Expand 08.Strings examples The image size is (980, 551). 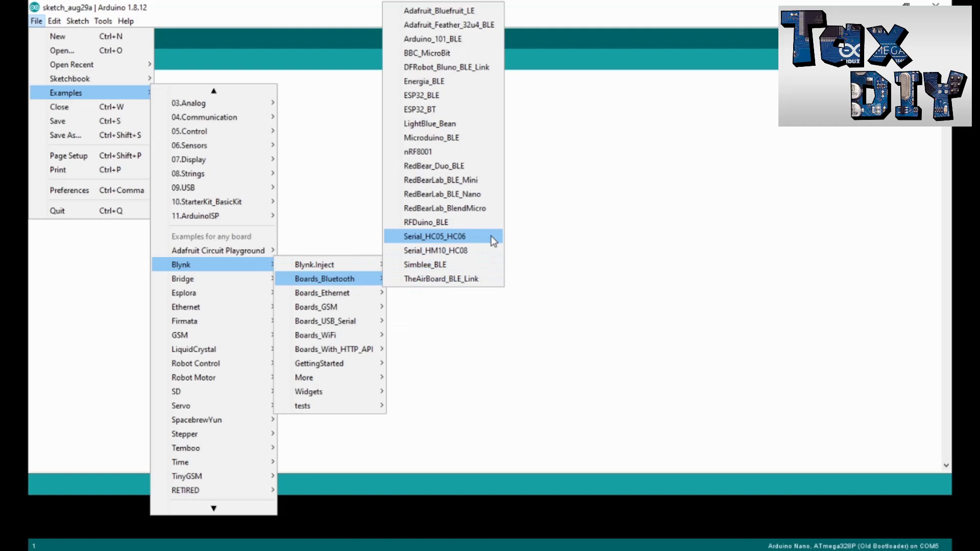tap(214, 173)
